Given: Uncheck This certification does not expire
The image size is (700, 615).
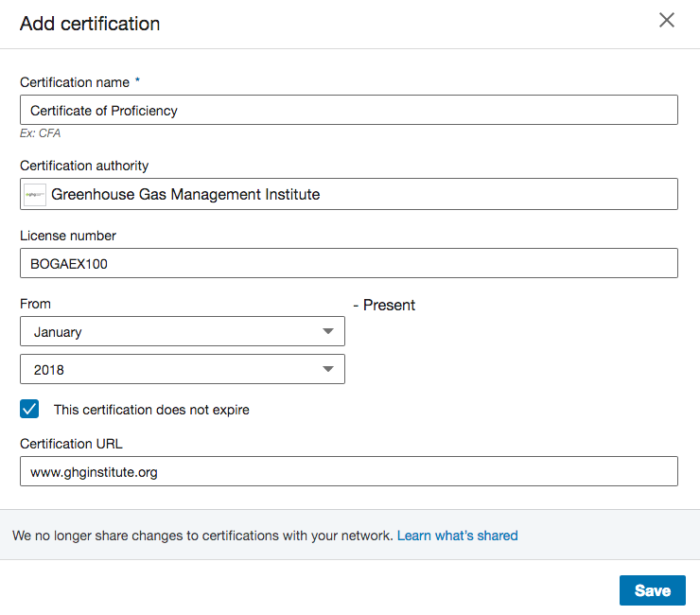Looking at the screenshot, I should pyautogui.click(x=29, y=409).
